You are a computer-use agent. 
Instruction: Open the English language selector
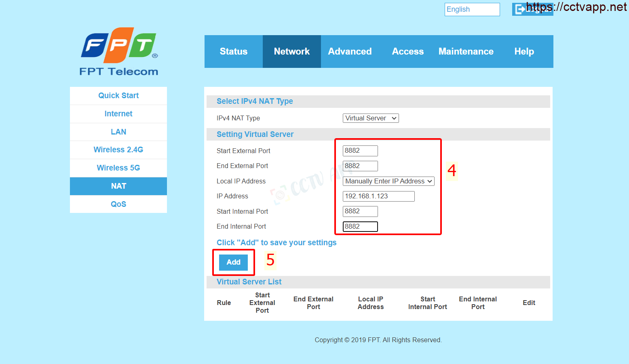click(x=472, y=9)
